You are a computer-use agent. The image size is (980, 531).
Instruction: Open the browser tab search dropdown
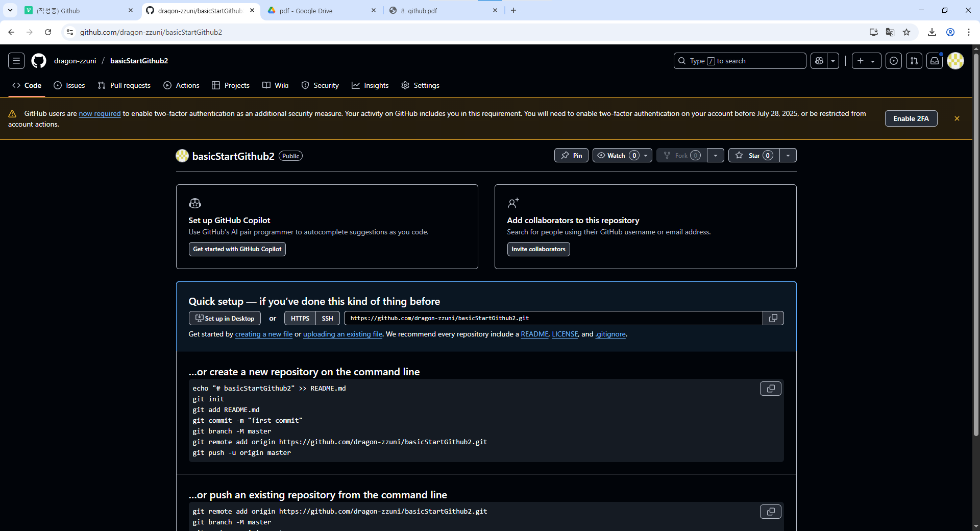pyautogui.click(x=10, y=10)
